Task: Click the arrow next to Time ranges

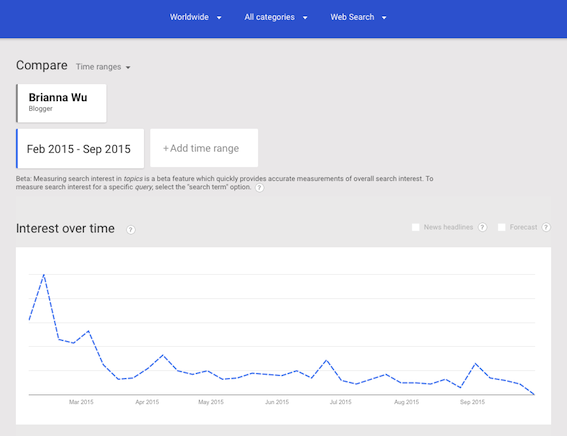Action: pyautogui.click(x=128, y=68)
